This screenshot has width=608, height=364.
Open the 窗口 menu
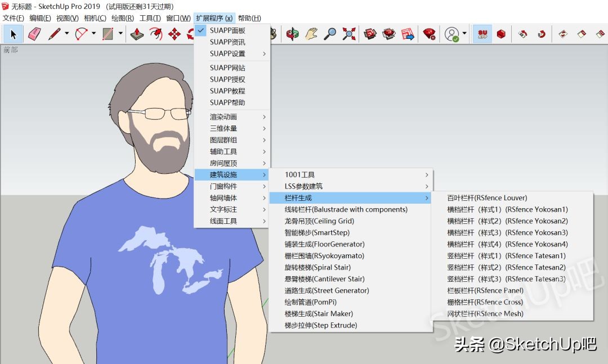(x=178, y=17)
